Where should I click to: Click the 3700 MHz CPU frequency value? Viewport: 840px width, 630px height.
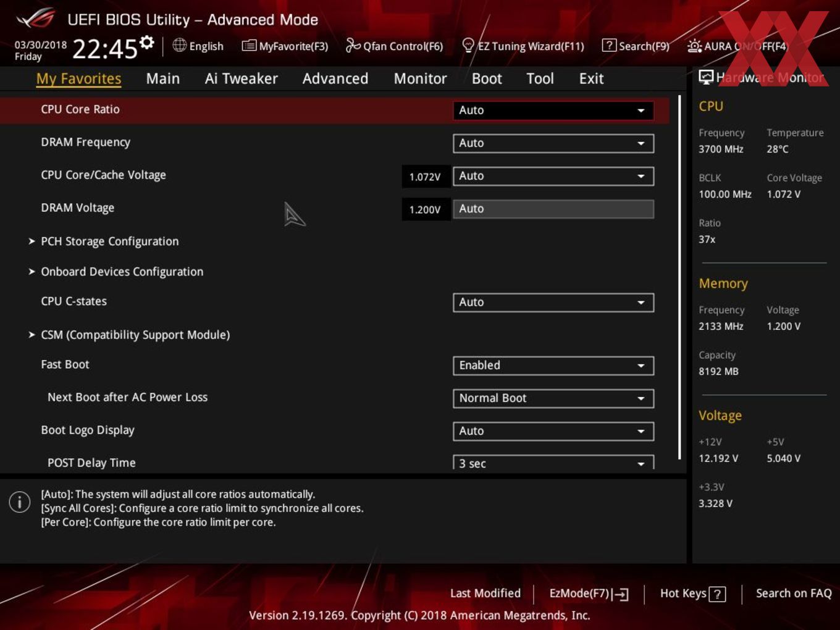tap(721, 149)
